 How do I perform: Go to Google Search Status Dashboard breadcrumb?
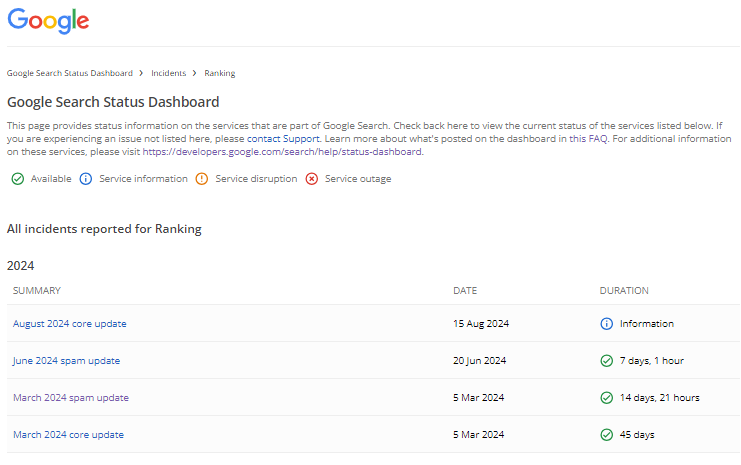[69, 73]
